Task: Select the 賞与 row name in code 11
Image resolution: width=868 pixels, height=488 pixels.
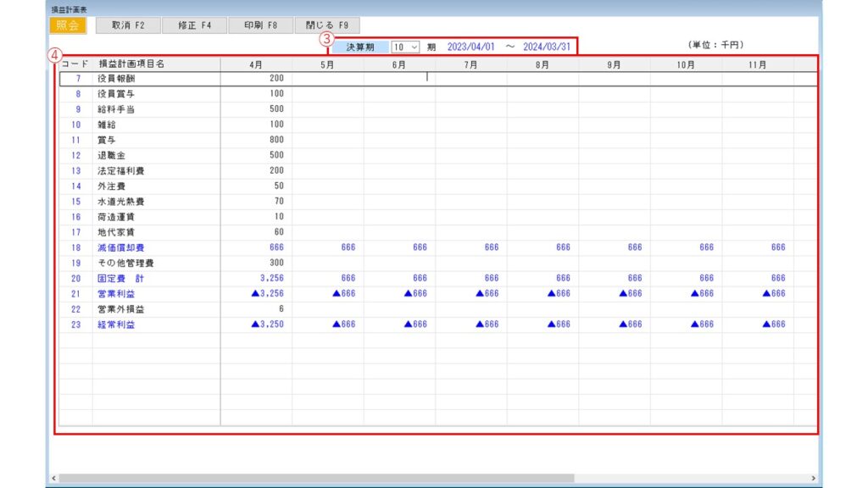Action: pyautogui.click(x=107, y=140)
